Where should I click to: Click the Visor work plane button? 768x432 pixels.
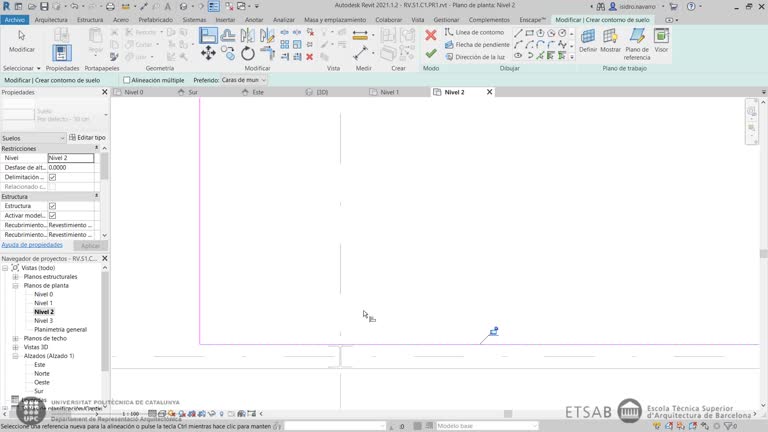661,40
